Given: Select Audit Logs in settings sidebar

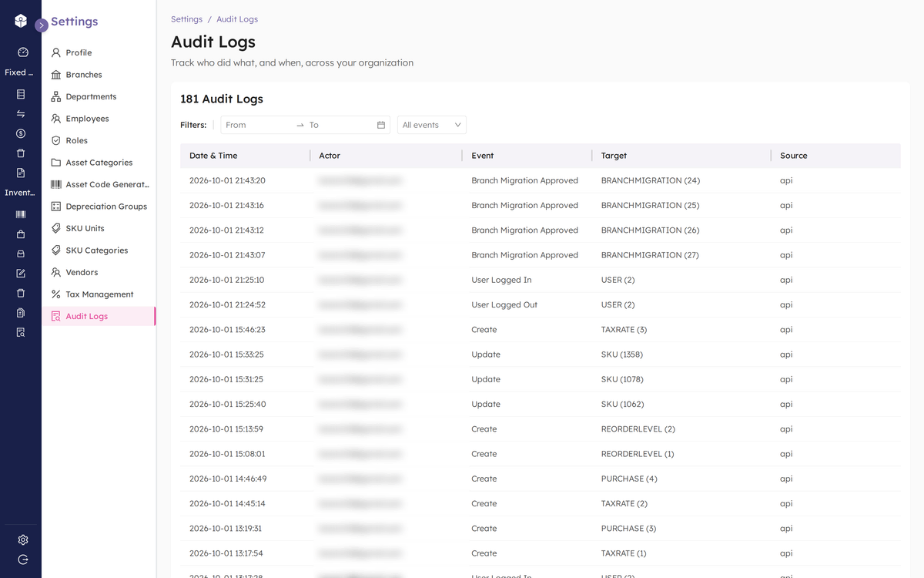Looking at the screenshot, I should (99, 316).
